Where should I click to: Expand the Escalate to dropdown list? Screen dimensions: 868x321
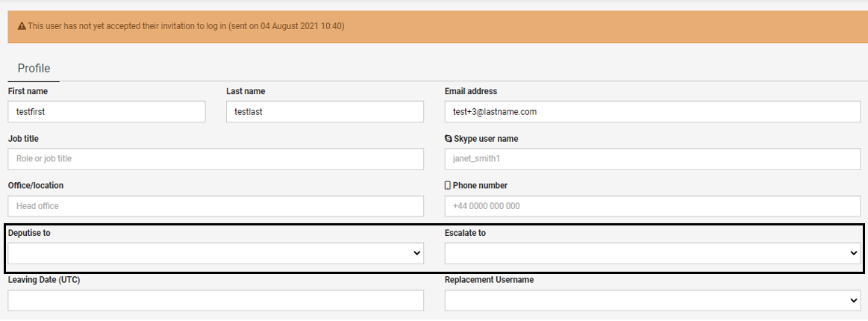[652, 253]
